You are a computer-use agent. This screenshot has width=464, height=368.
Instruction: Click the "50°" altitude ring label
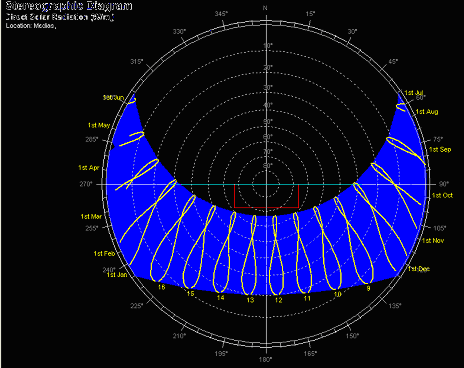[x=268, y=121]
